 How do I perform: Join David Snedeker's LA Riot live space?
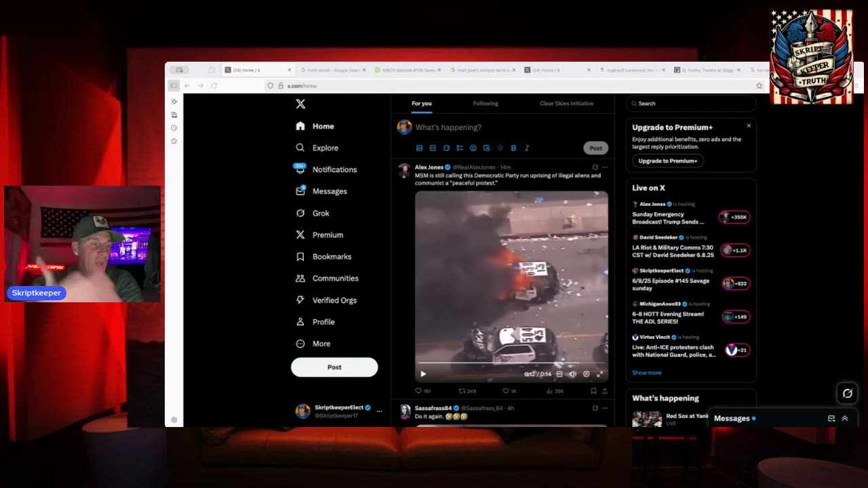(x=735, y=250)
